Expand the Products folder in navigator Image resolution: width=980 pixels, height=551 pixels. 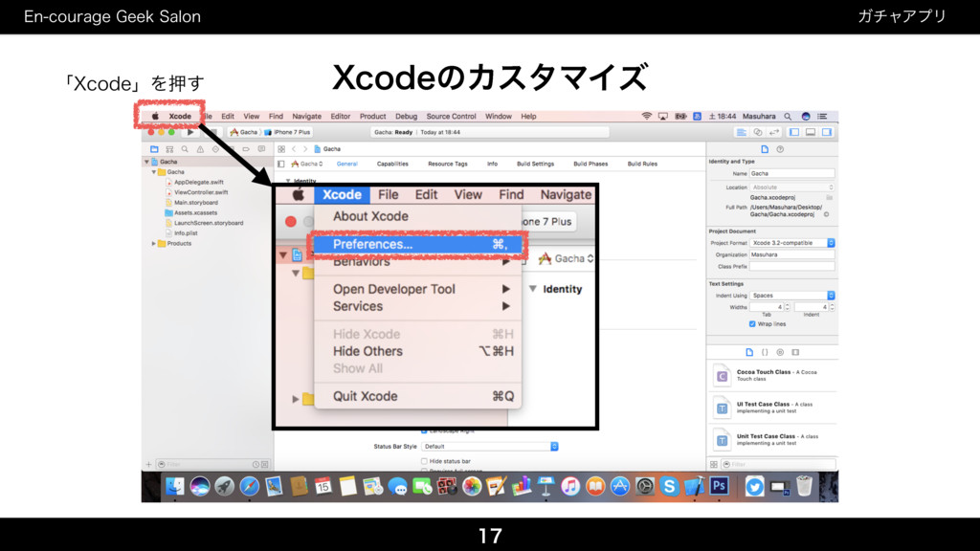154,244
